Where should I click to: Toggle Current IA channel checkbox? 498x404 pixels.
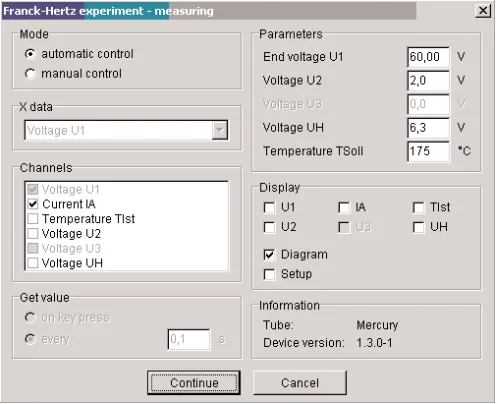[33, 204]
